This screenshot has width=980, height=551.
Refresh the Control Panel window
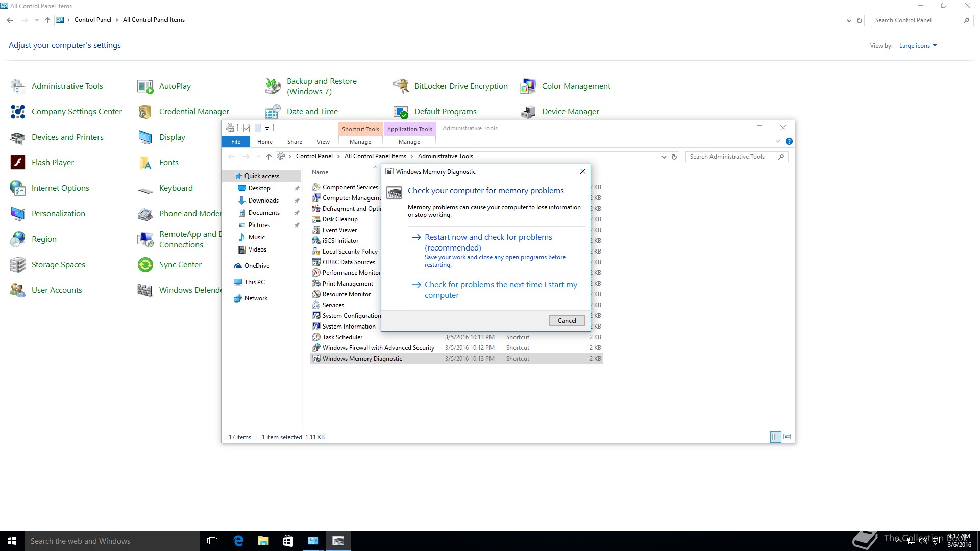[860, 21]
